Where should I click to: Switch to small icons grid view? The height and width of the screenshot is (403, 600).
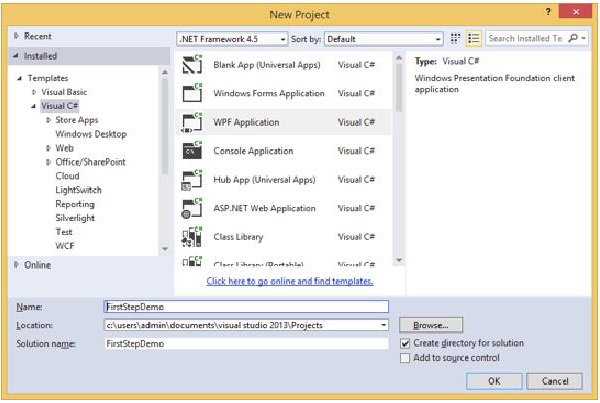[x=456, y=38]
